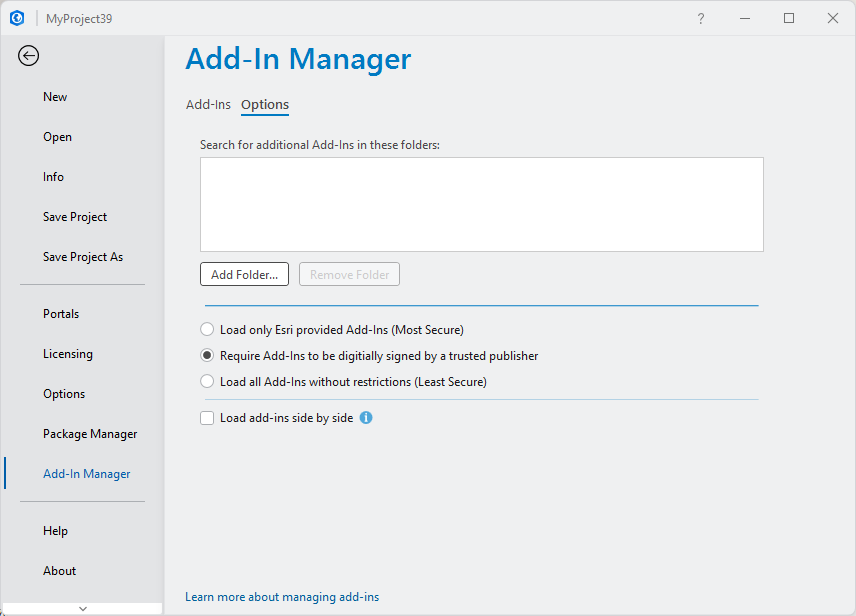Go to the Open page
The width and height of the screenshot is (856, 616).
pos(57,137)
